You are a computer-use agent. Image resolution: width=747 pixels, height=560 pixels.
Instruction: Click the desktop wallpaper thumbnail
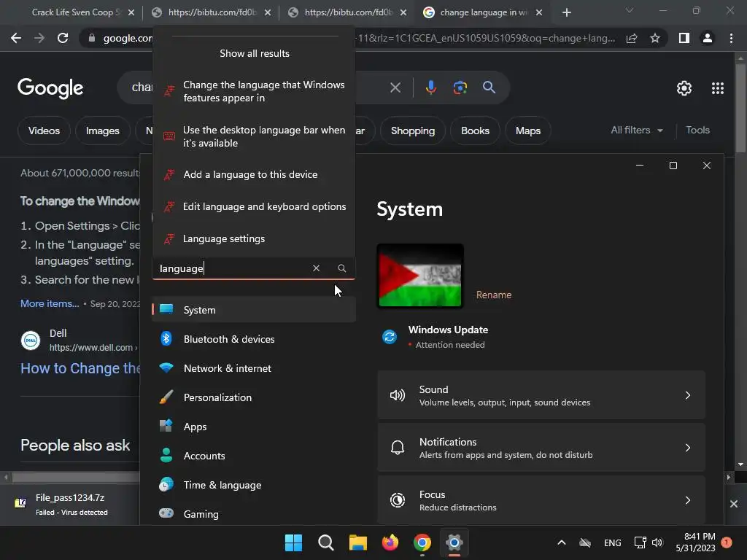tap(419, 275)
